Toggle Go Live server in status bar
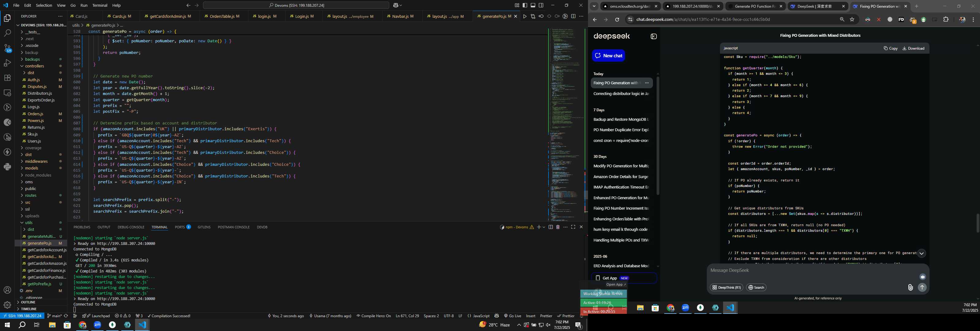The width and height of the screenshot is (980, 331). click(512, 316)
